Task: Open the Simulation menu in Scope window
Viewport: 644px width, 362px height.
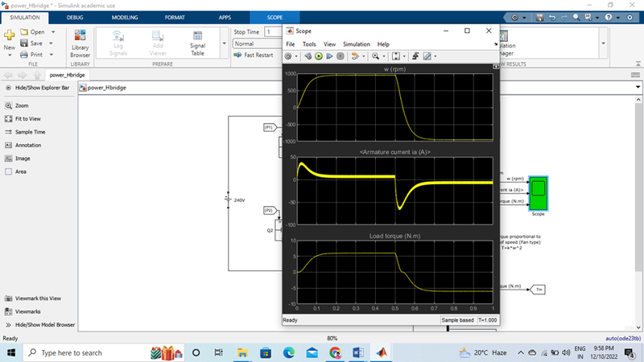Action: (357, 44)
